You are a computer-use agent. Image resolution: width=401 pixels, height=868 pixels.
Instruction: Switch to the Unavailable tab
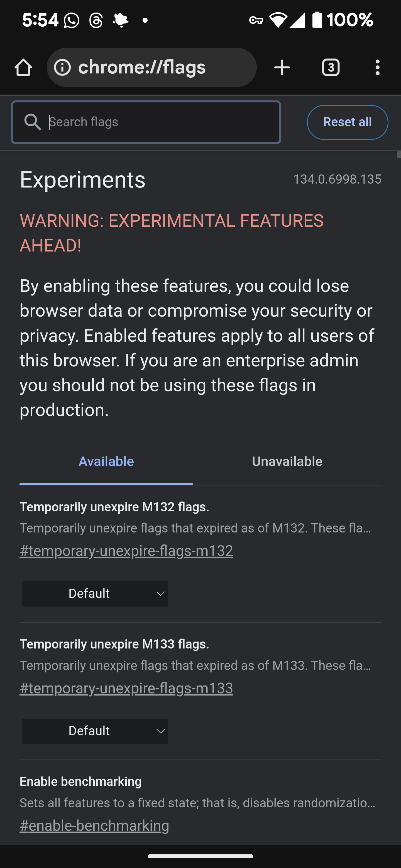click(x=287, y=462)
